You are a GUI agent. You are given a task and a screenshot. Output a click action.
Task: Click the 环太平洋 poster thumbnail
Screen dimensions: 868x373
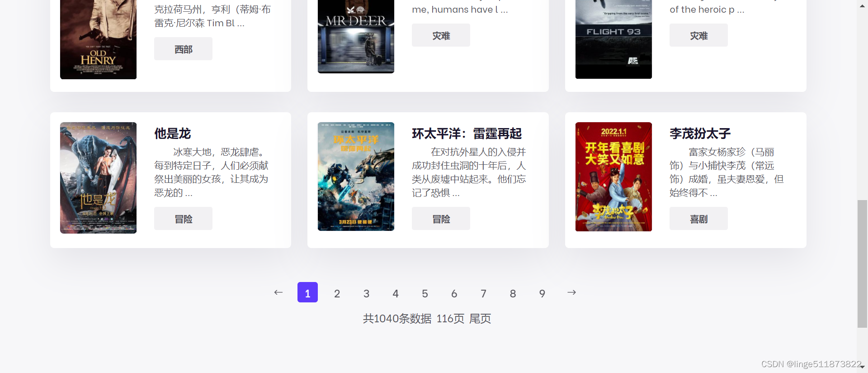point(356,177)
